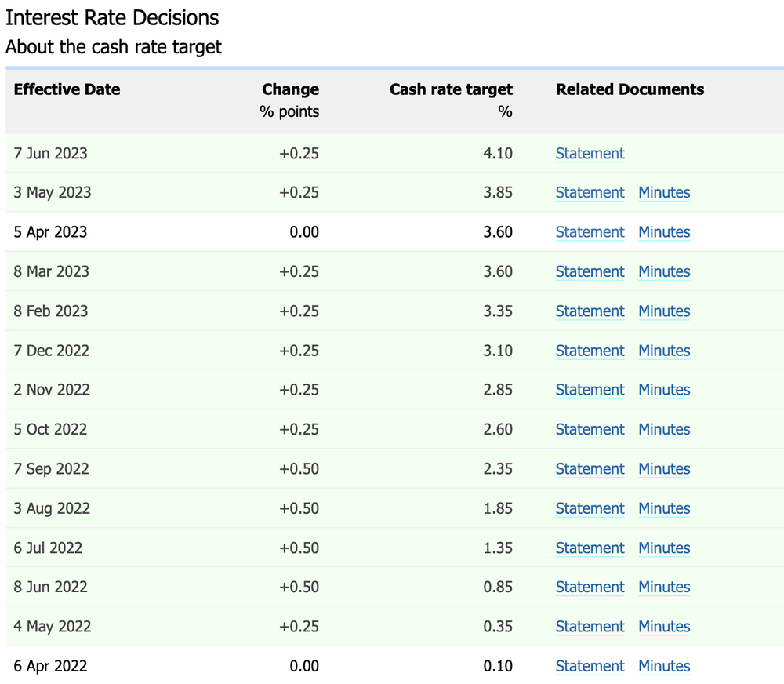Screen dimensions: 784x684
Task: Click the 0.85 cash rate value
Action: (498, 587)
